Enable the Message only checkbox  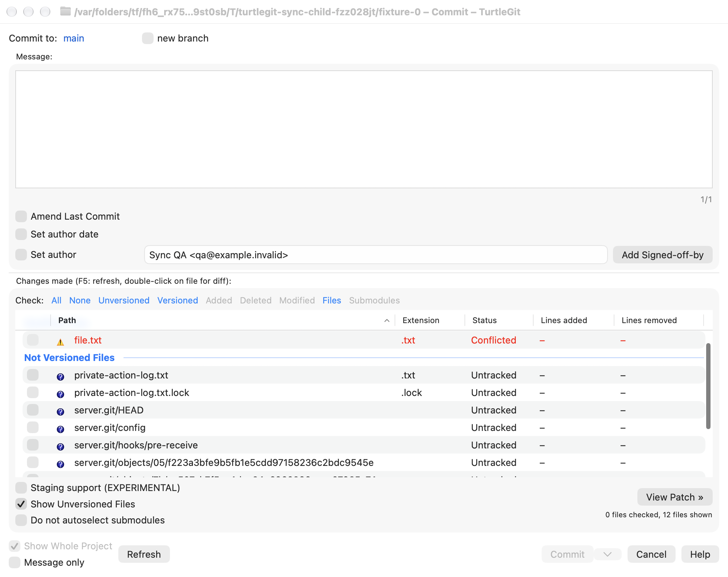pyautogui.click(x=15, y=562)
